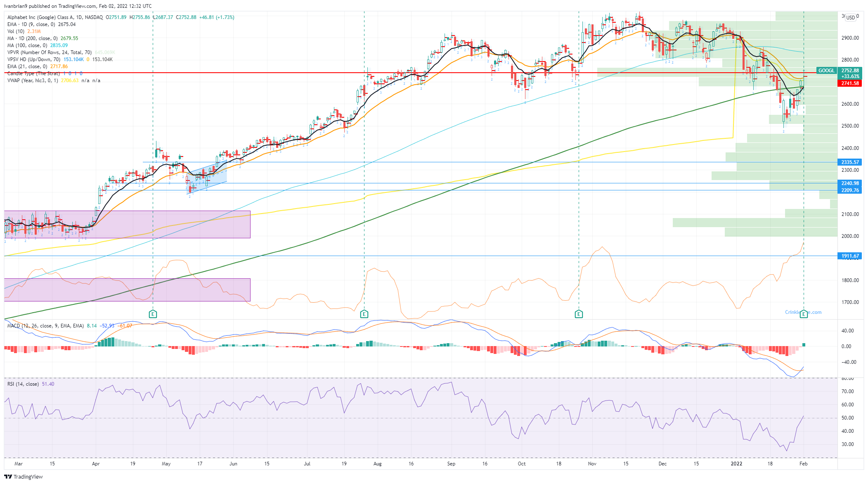868x484 pixels.
Task: Select the VPVR indicator legend
Action: click(61, 52)
